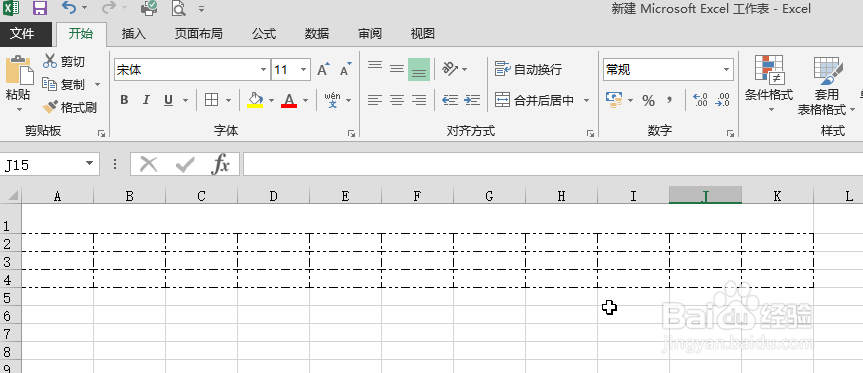863x373 pixels.
Task: Expand 合并后居中 dropdown arrow
Action: point(586,101)
